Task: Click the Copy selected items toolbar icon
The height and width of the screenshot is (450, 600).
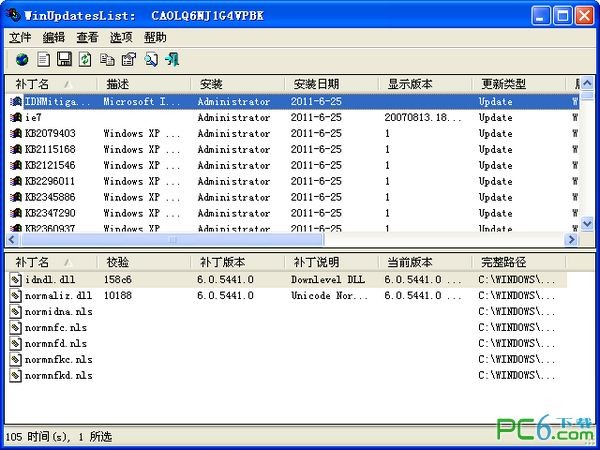Action: 107,60
